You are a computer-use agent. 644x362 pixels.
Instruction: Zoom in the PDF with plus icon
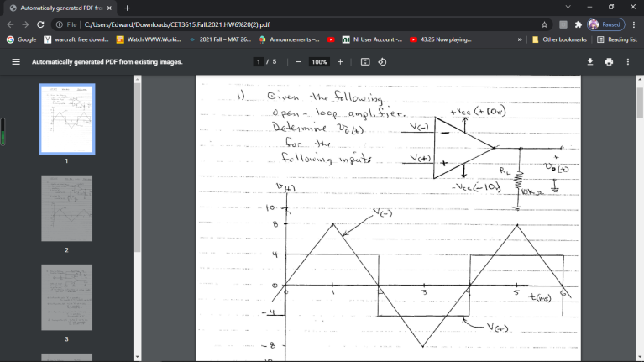pos(340,62)
